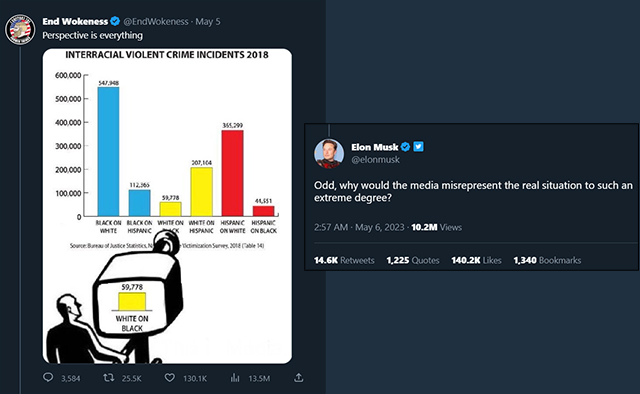The height and width of the screenshot is (394, 640).
Task: Click End Wokeness blue verified badge
Action: 115,21
